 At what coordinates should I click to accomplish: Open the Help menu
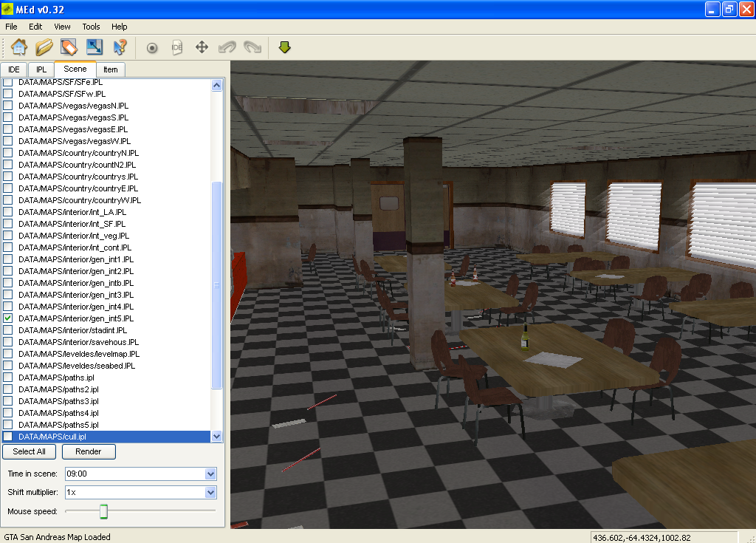[x=119, y=27]
